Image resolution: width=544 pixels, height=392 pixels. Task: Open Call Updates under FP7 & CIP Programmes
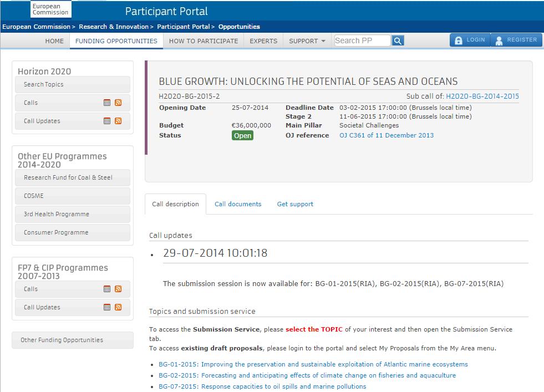[73, 307]
